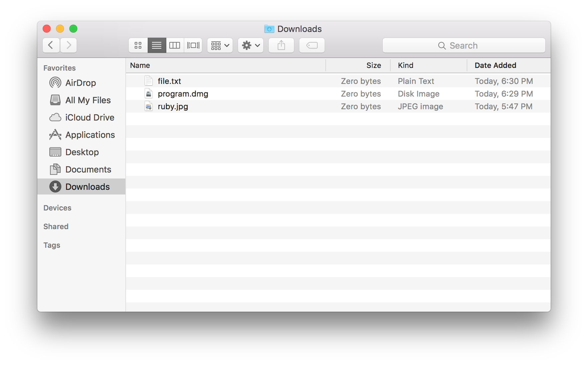Click the Search field

464,46
